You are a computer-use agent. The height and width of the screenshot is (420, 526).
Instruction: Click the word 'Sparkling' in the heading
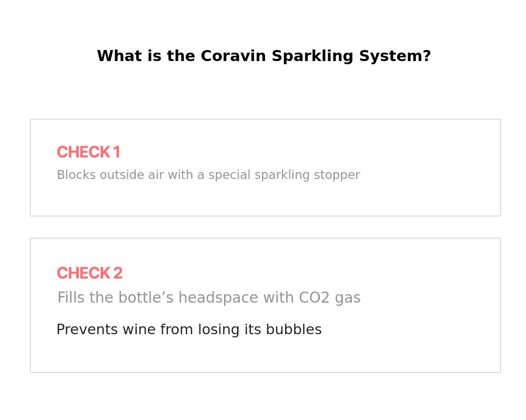coord(312,56)
